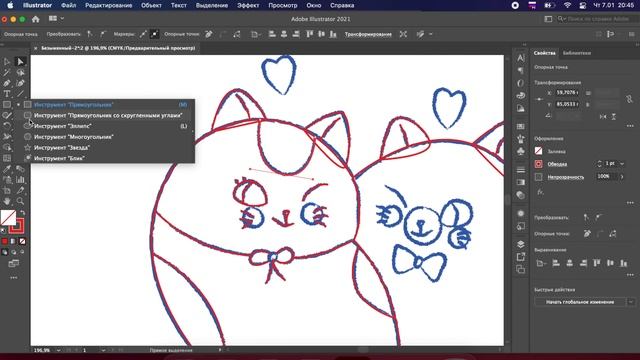The height and width of the screenshot is (360, 640).
Task: Toggle show handles for selected anchors
Action: (142, 34)
